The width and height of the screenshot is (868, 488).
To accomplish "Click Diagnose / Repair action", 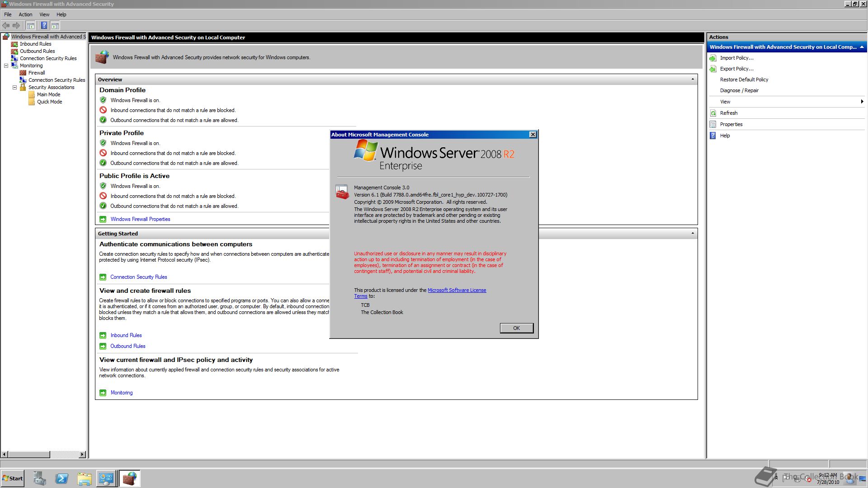I will (x=739, y=90).
